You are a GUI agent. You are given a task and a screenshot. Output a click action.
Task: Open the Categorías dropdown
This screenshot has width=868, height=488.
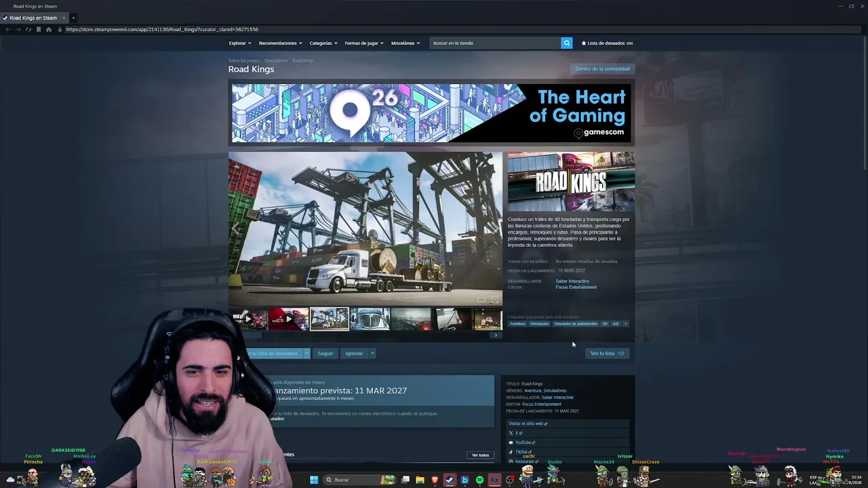[323, 43]
